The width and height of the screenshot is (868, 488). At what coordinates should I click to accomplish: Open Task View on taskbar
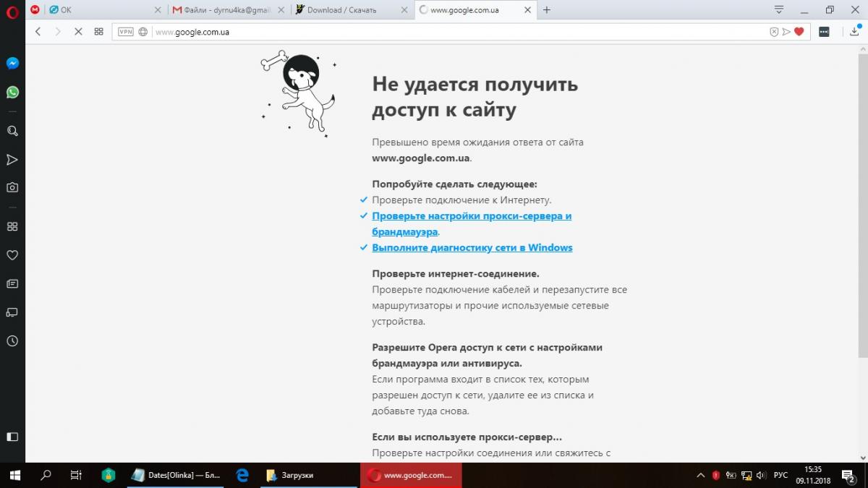(76, 475)
